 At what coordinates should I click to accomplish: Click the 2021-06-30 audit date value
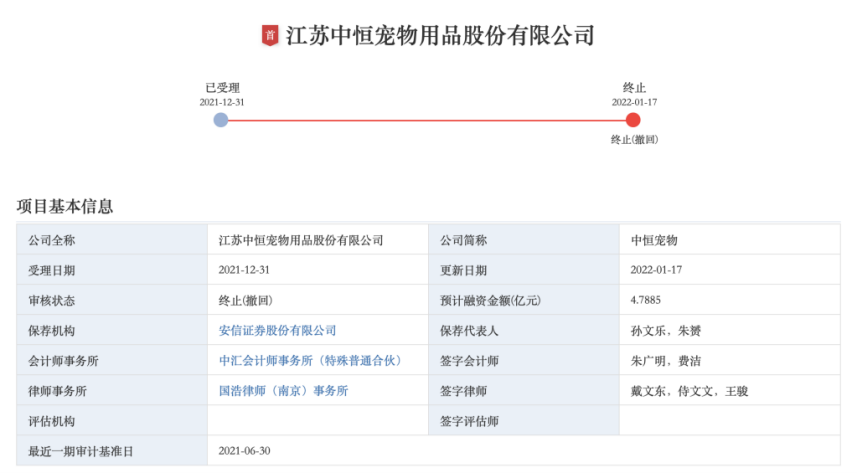click(x=244, y=451)
